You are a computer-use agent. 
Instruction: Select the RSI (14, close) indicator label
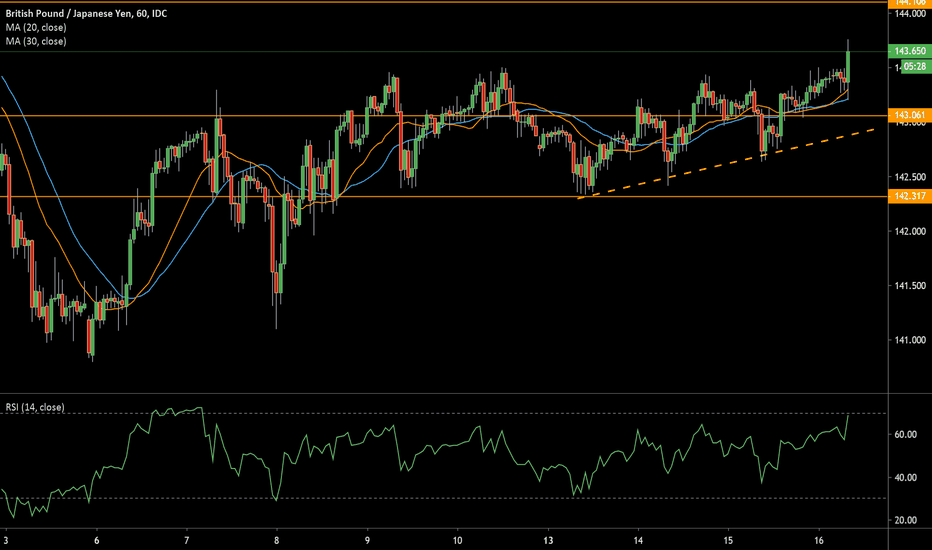pyautogui.click(x=33, y=407)
